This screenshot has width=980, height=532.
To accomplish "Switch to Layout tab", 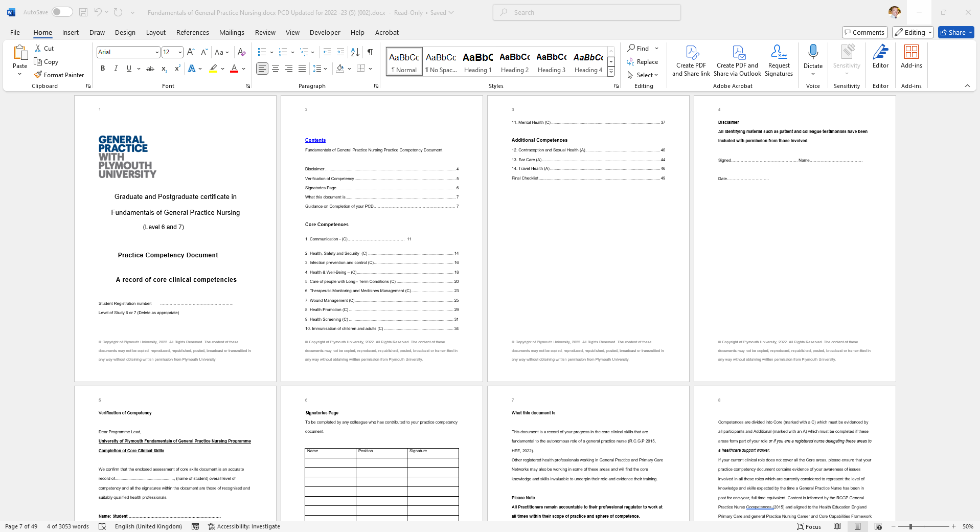I will [x=156, y=32].
